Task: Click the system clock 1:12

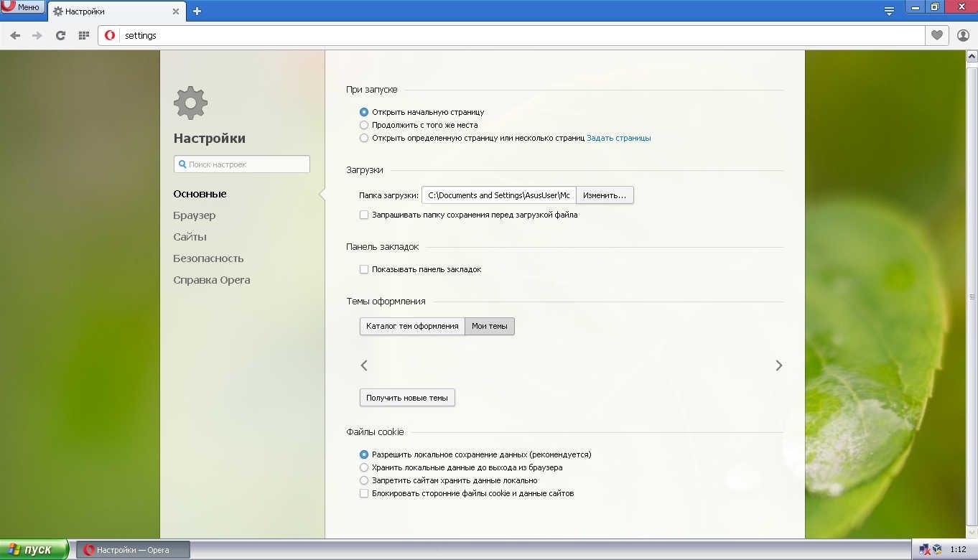Action: [x=959, y=550]
